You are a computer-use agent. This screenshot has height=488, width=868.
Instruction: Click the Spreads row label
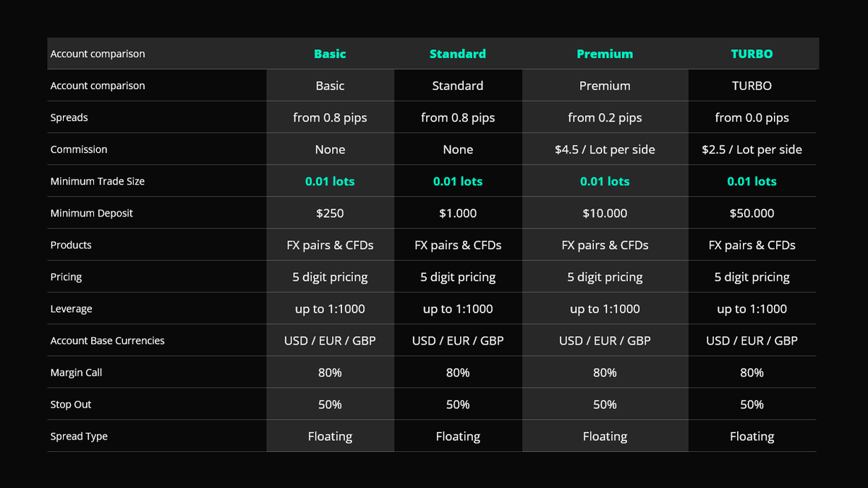69,117
